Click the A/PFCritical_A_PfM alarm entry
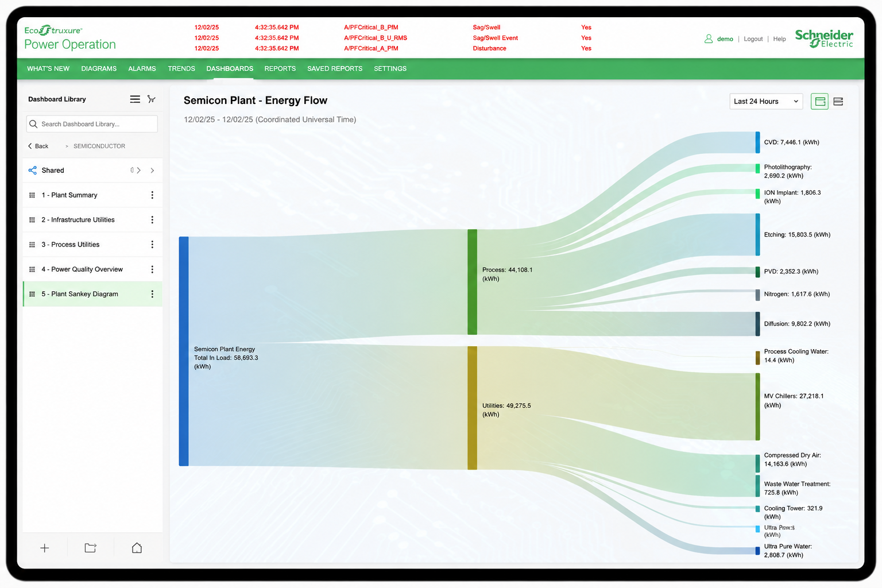 [371, 48]
